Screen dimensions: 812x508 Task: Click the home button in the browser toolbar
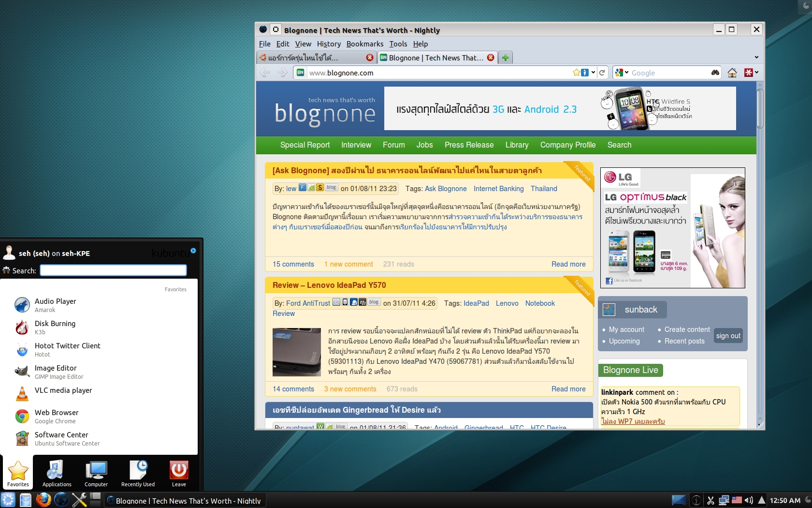[732, 73]
